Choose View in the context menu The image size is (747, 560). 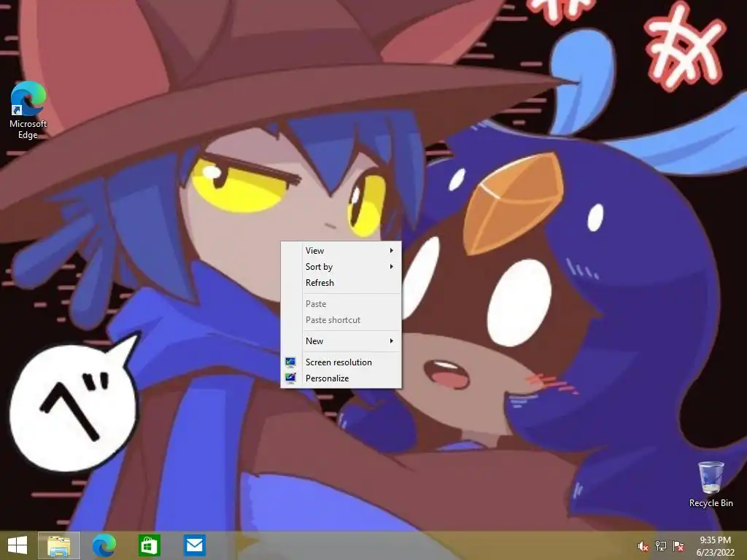(341, 251)
